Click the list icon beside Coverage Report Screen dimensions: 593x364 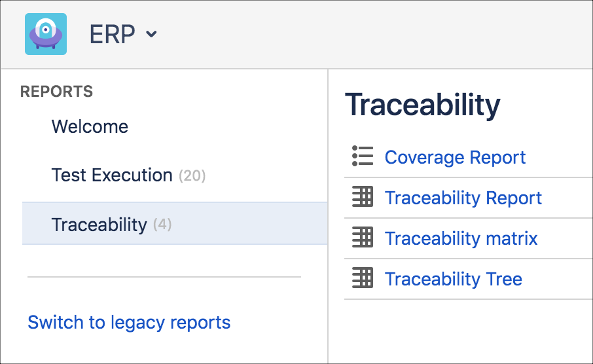click(x=363, y=156)
